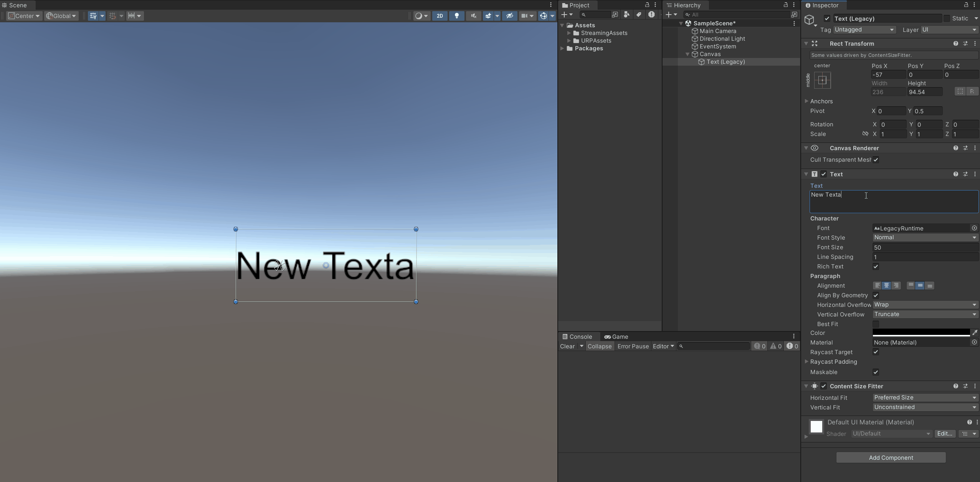The width and height of the screenshot is (980, 482).
Task: Click the Add Component button
Action: (891, 458)
